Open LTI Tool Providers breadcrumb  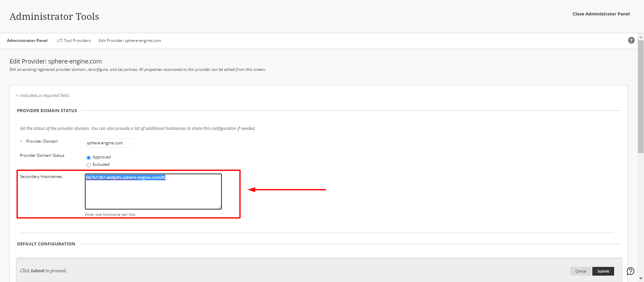point(74,41)
